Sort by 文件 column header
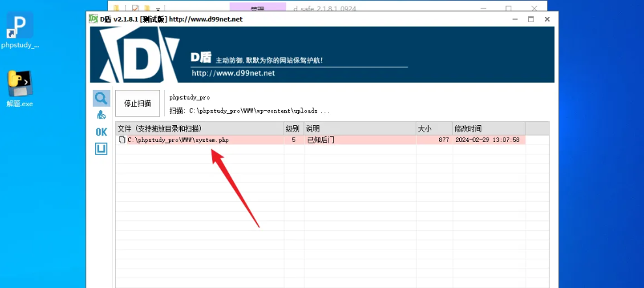Screen dimensions: 644x288 (x=200, y=128)
